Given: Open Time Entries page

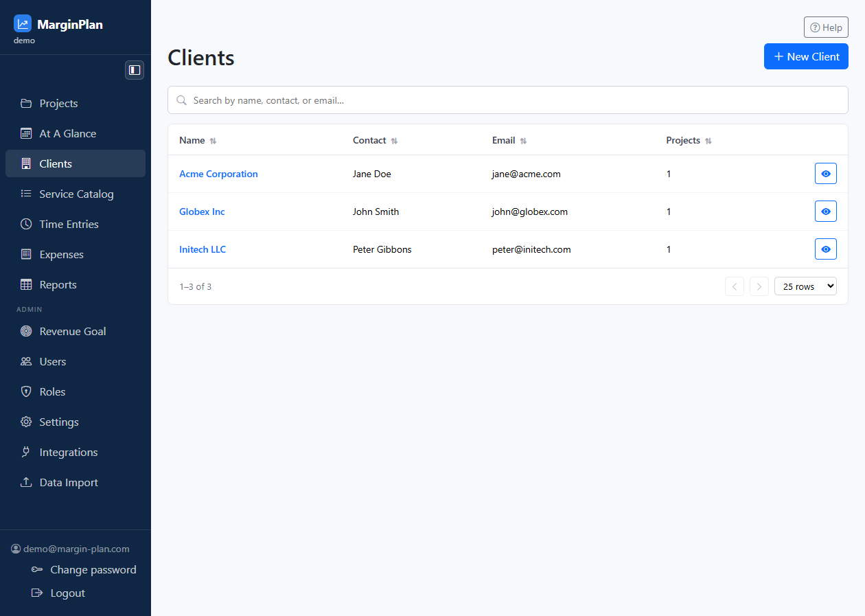Looking at the screenshot, I should pos(76,225).
